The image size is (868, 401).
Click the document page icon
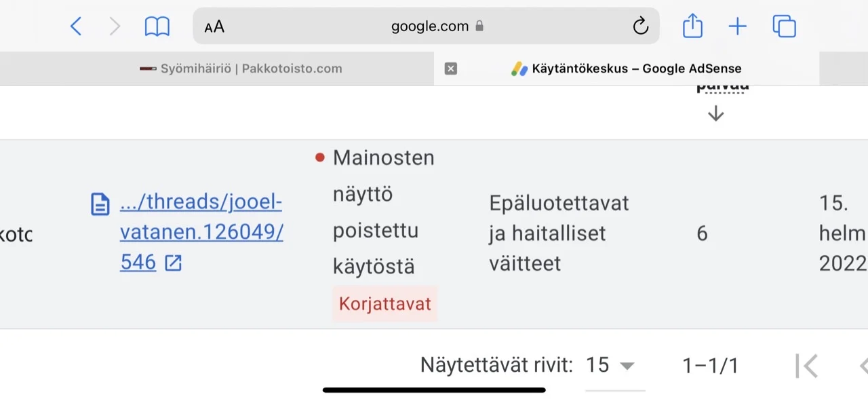tap(100, 204)
